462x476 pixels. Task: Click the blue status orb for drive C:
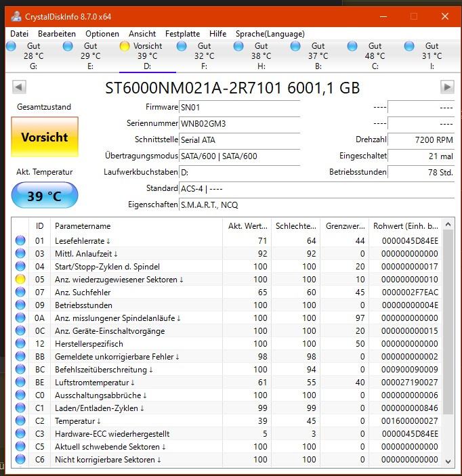pyautogui.click(x=352, y=46)
